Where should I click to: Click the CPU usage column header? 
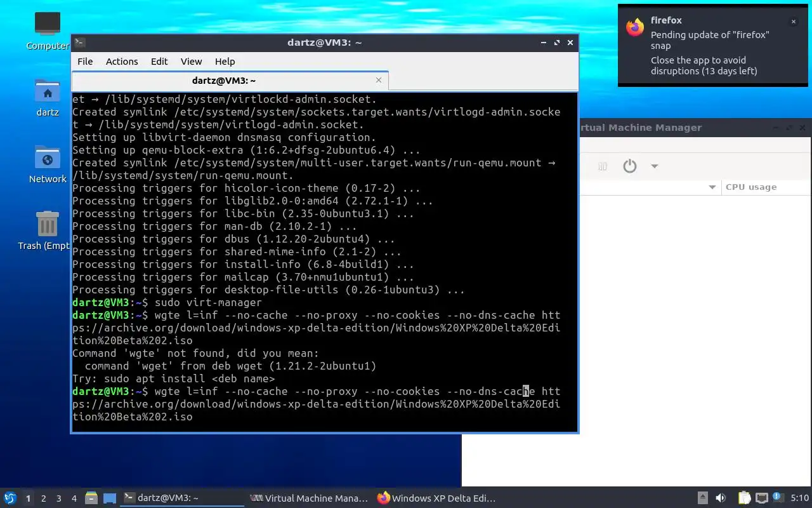(766, 187)
